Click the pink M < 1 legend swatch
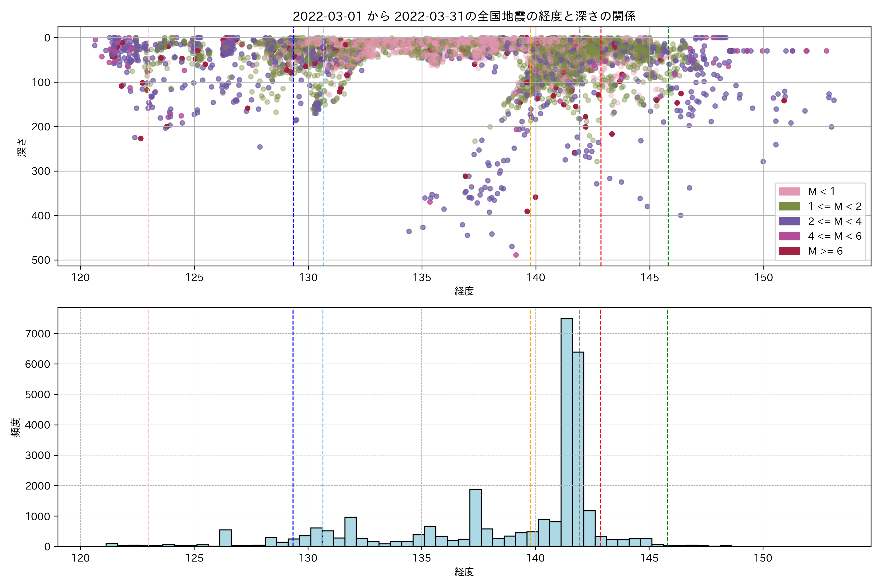This screenshot has height=588, width=882. 789,192
